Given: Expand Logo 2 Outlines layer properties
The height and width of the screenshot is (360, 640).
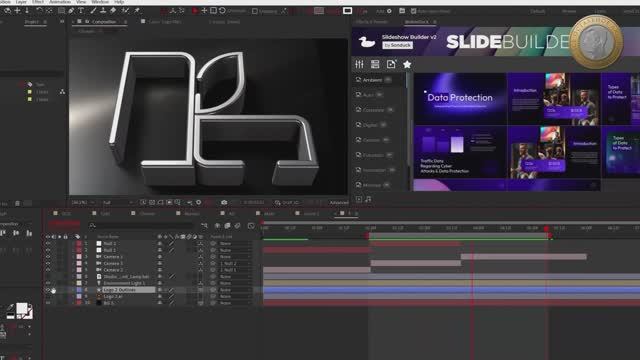Looking at the screenshot, I should 74,290.
